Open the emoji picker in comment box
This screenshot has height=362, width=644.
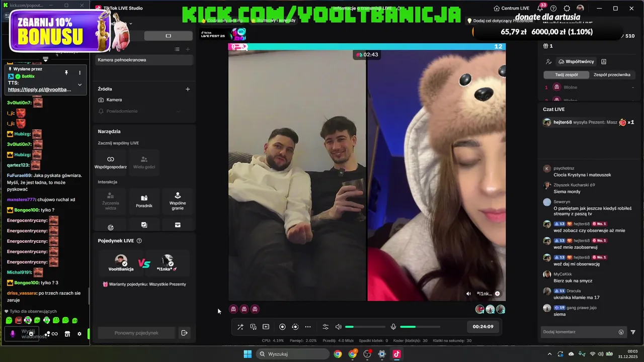click(x=621, y=332)
